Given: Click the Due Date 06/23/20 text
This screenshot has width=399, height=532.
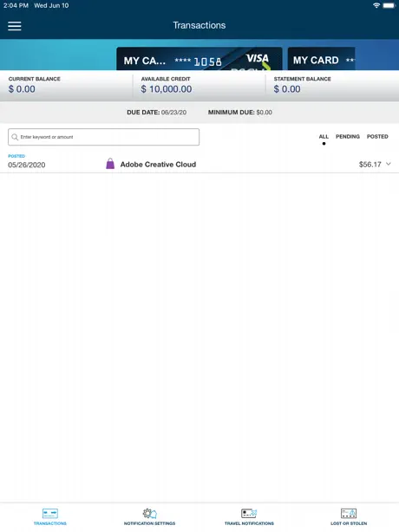Looking at the screenshot, I should coord(156,113).
